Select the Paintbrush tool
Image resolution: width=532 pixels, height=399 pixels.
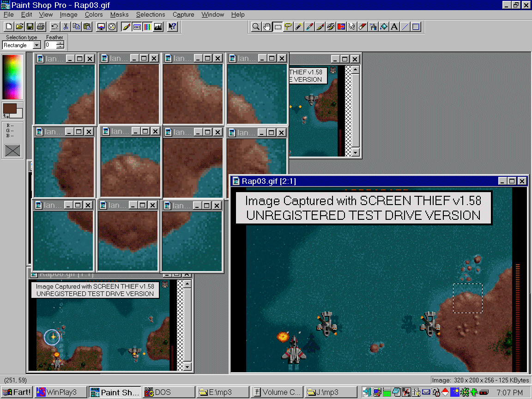320,27
